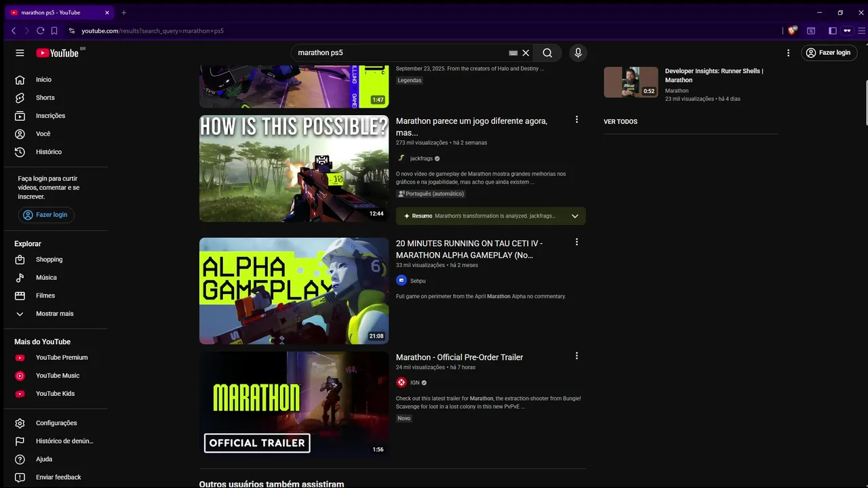868x488 pixels.
Task: Reload the page with the refresh icon
Action: tap(41, 30)
